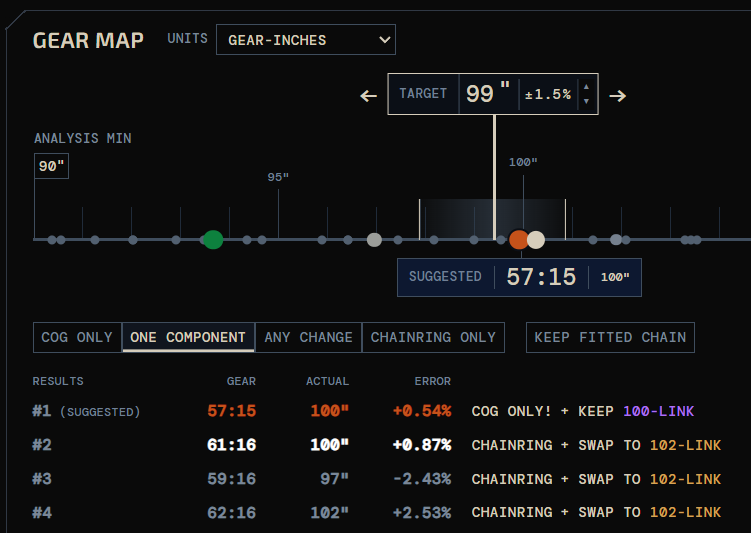Edit the Analysis Min 90" box
The height and width of the screenshot is (533, 751).
tap(51, 166)
